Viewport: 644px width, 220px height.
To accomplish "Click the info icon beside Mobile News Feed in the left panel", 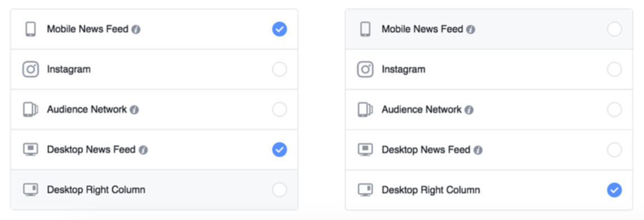I will coord(136,30).
